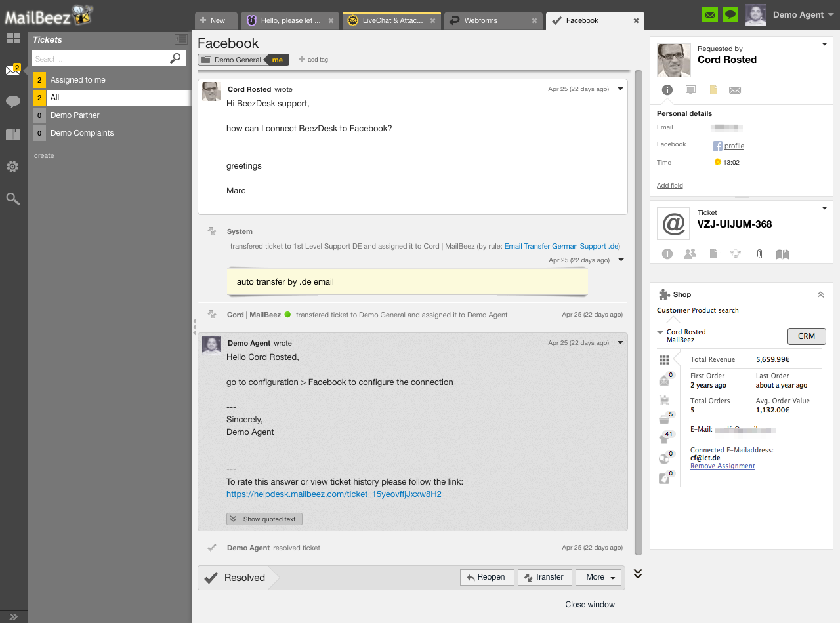Click the green envelope status icon in header
This screenshot has height=623, width=840.
point(709,14)
